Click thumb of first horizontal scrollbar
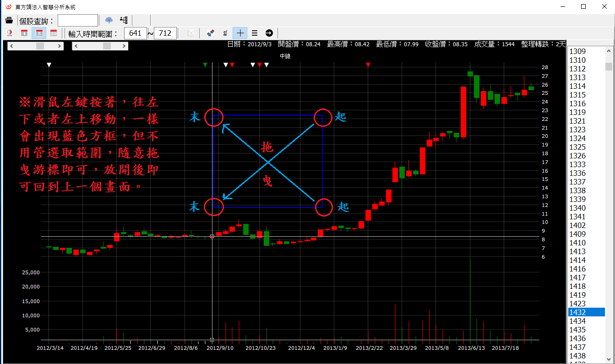Viewport: 615px width, 364px height. pos(40,46)
